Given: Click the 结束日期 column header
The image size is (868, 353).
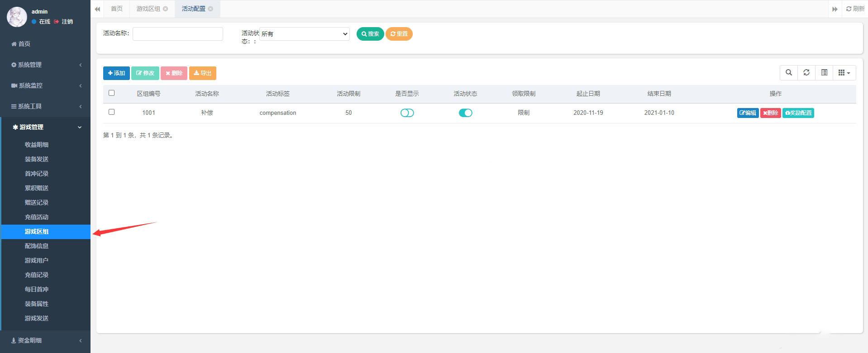Looking at the screenshot, I should pyautogui.click(x=659, y=94).
